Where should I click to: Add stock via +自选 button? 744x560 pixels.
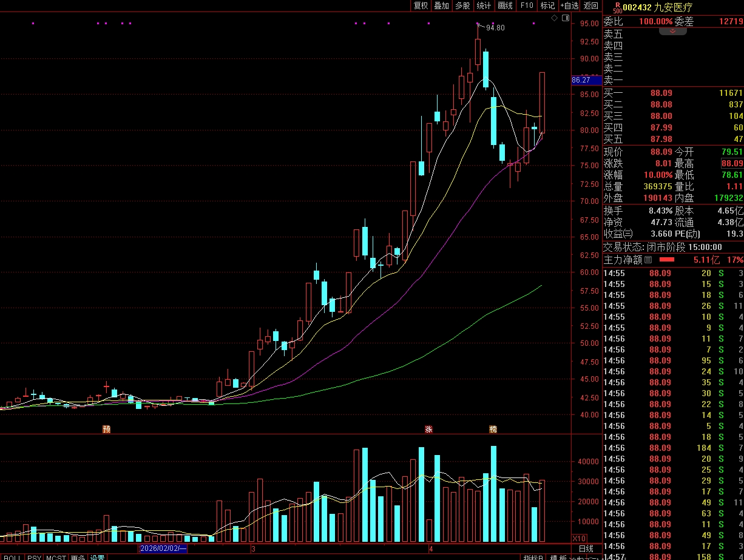570,5
